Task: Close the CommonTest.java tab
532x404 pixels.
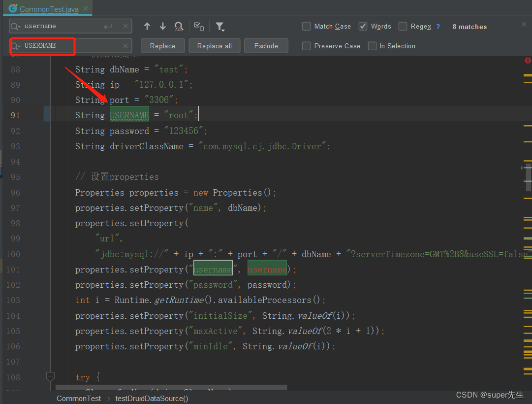Action: [x=86, y=8]
